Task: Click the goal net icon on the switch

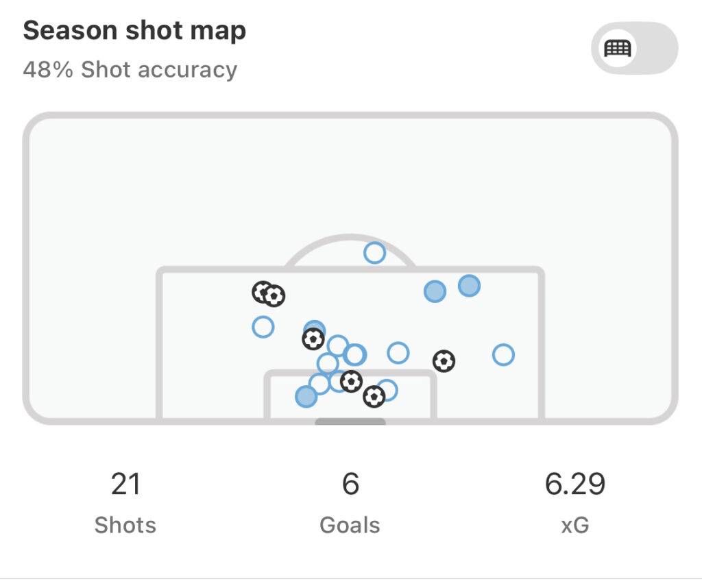Action: (618, 48)
